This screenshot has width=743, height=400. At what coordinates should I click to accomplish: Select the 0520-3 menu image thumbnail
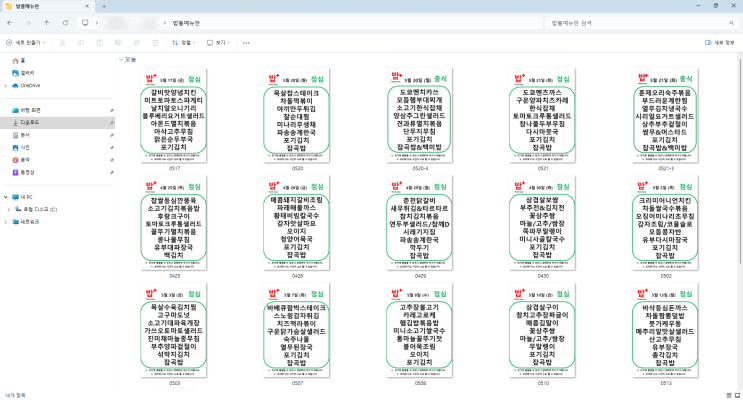pos(419,116)
